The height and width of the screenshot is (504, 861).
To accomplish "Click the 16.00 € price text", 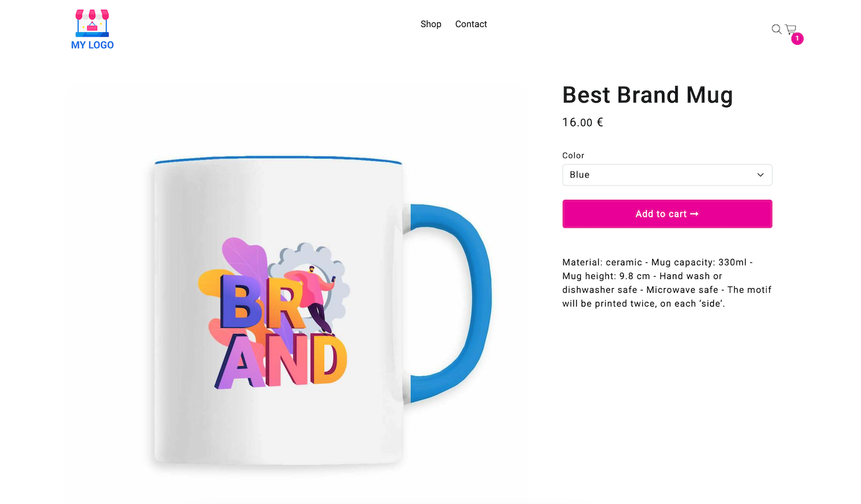I will [583, 122].
